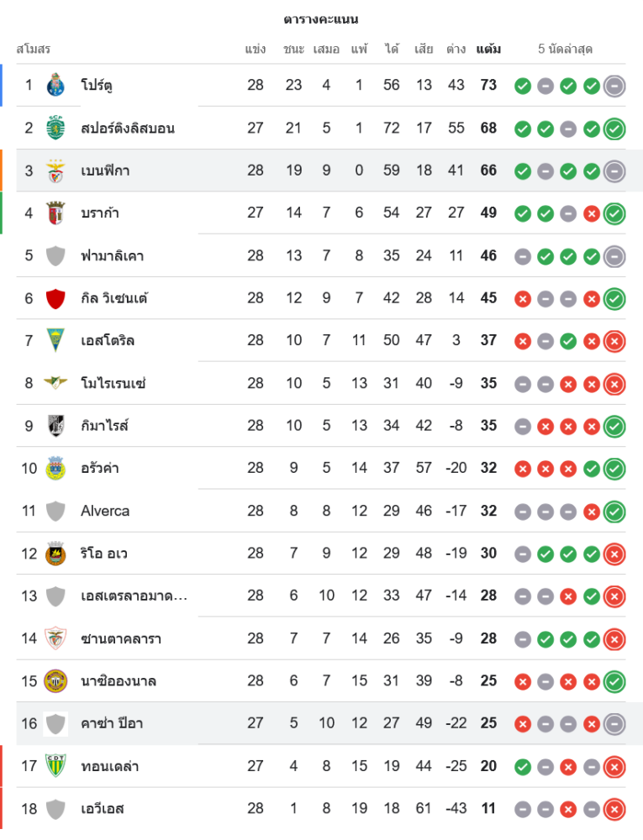Click the Sporting Lisbon green crest
The image size is (643, 840).
[55, 128]
